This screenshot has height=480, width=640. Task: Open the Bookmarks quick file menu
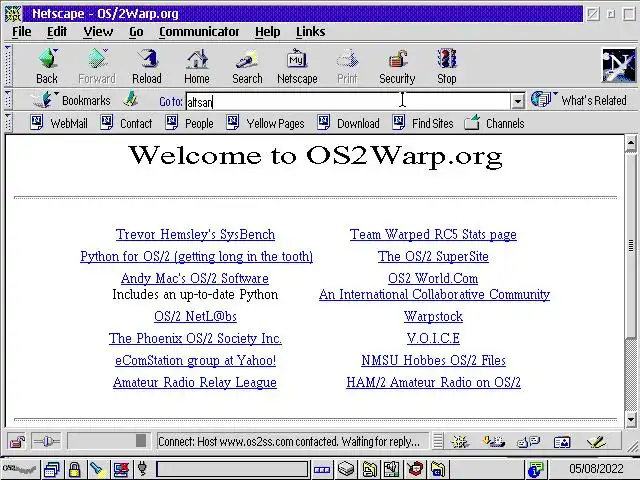71,100
